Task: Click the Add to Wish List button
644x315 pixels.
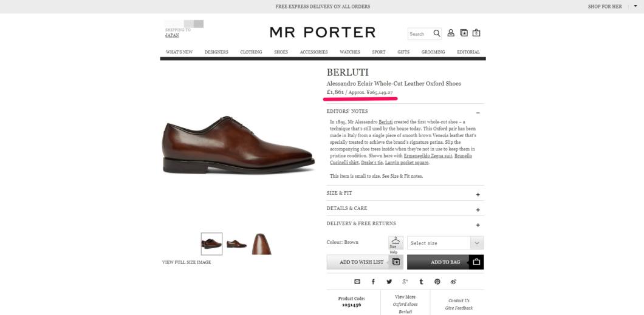Action: 365,262
